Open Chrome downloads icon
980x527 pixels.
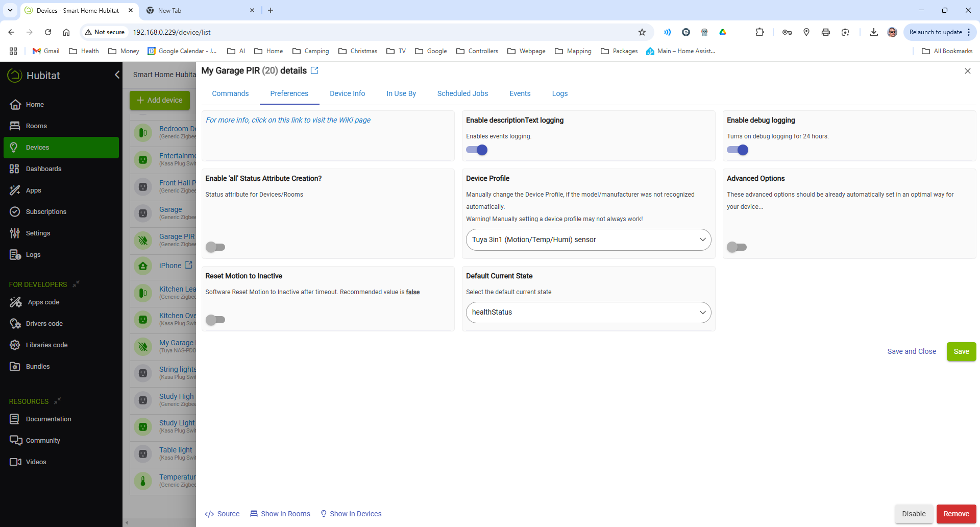(x=874, y=32)
